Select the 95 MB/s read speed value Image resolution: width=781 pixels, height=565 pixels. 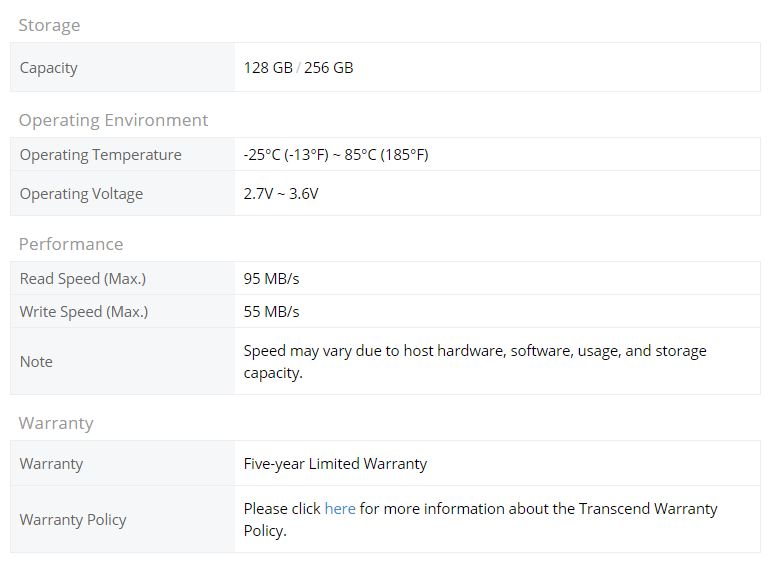pos(271,279)
